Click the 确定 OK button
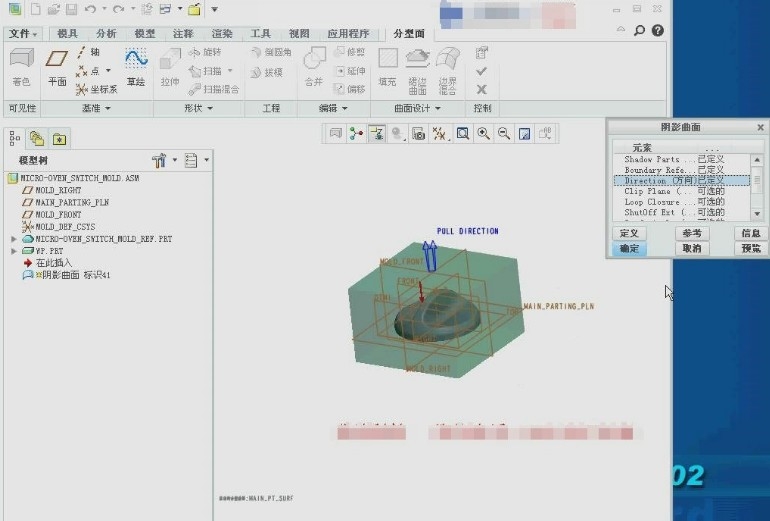 [629, 248]
